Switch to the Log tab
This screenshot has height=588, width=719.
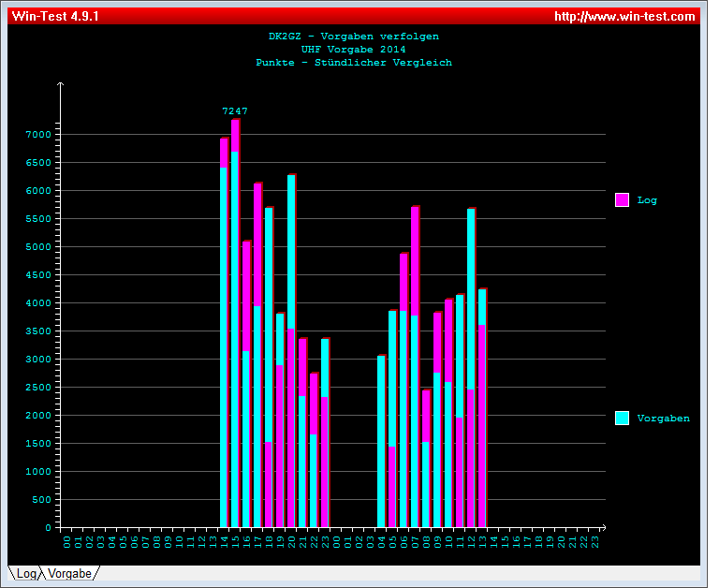tap(25, 573)
